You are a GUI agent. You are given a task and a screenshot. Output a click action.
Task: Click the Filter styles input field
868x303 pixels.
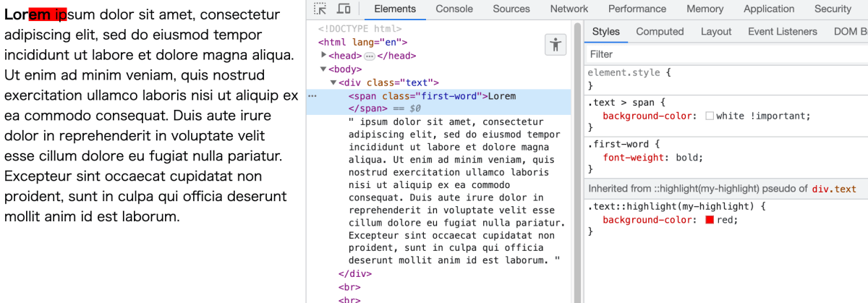click(726, 54)
